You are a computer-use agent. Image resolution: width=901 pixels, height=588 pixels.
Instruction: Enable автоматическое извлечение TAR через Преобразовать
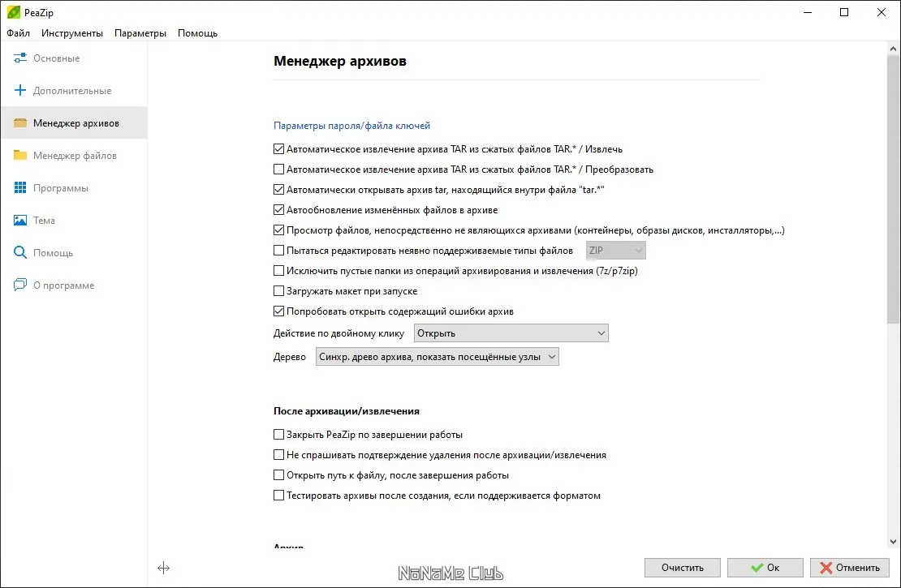tap(278, 170)
